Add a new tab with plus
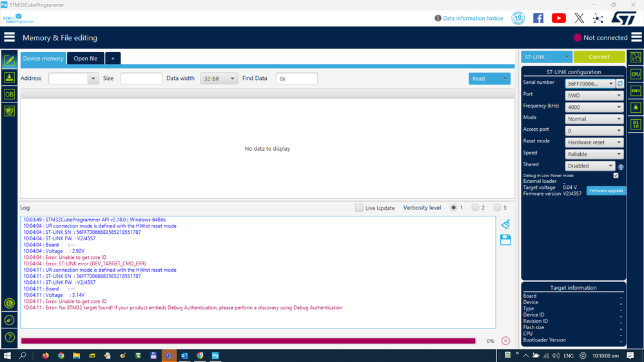The image size is (644, 362). [113, 58]
